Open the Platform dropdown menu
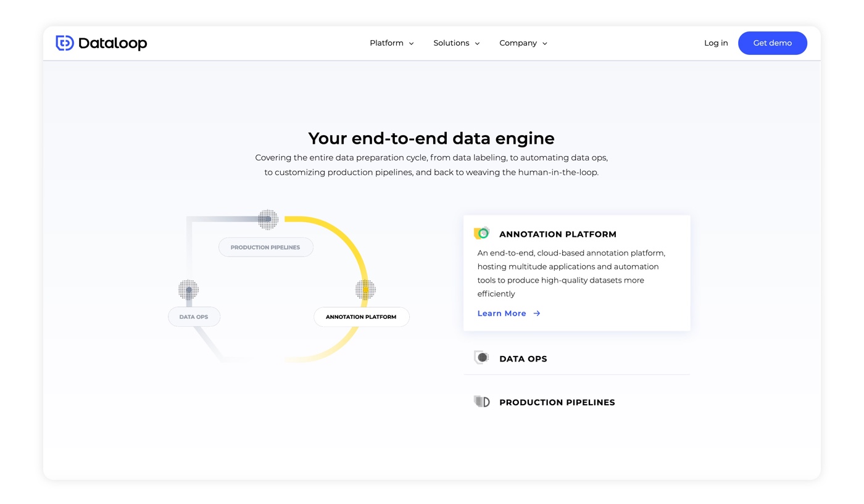The height and width of the screenshot is (504, 864). [x=391, y=43]
